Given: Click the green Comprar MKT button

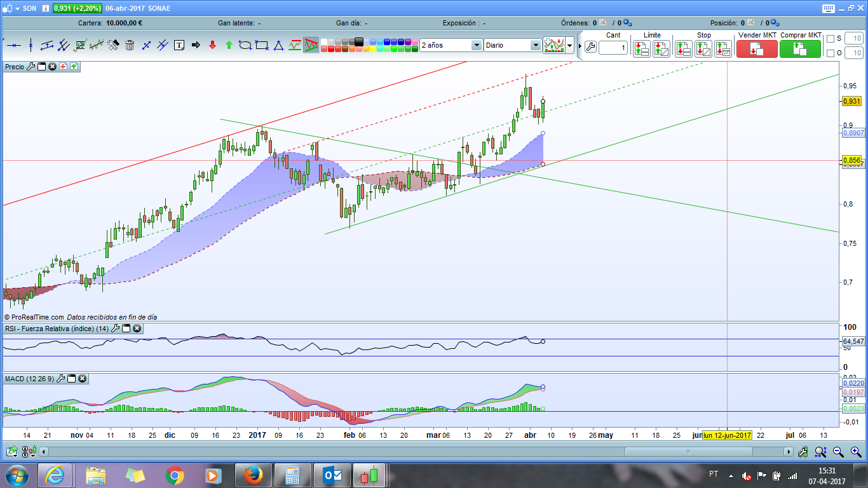Looking at the screenshot, I should pos(800,49).
